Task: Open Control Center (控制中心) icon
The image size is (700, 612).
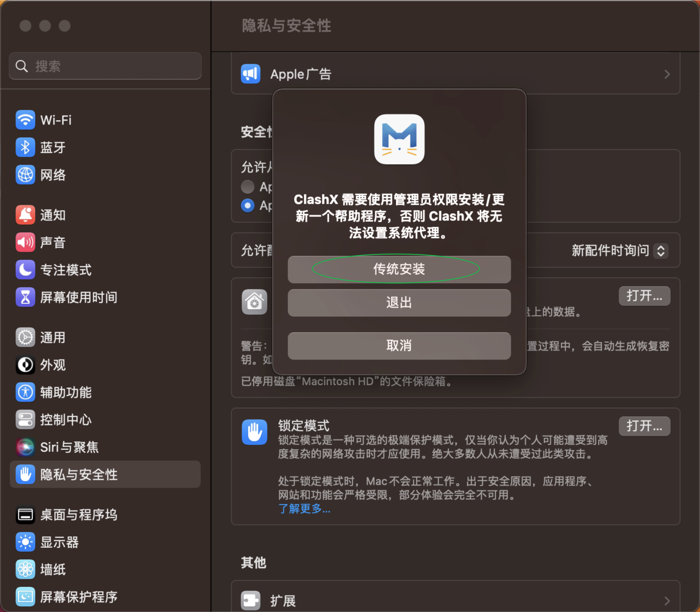Action: click(25, 419)
